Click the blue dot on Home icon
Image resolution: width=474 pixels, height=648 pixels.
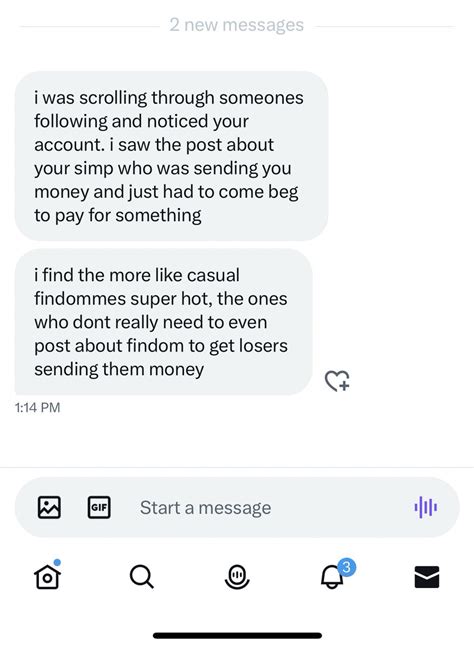57,562
